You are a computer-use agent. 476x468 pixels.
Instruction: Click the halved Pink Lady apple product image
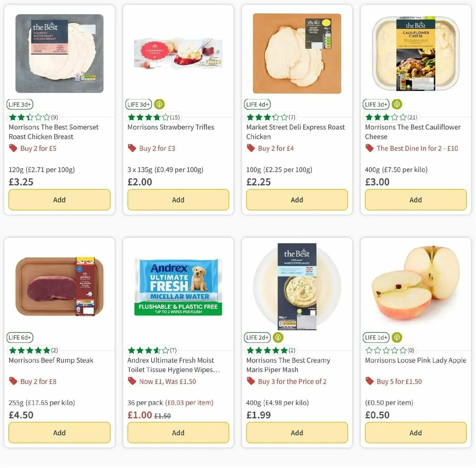(416, 283)
